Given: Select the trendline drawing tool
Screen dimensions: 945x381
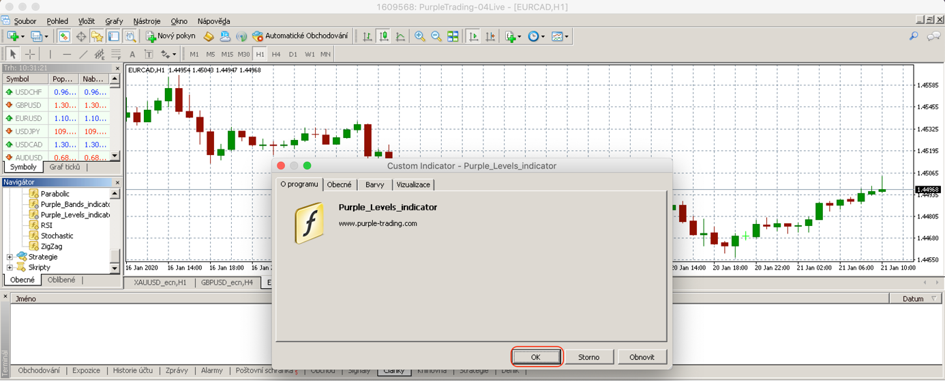Looking at the screenshot, I should (84, 54).
